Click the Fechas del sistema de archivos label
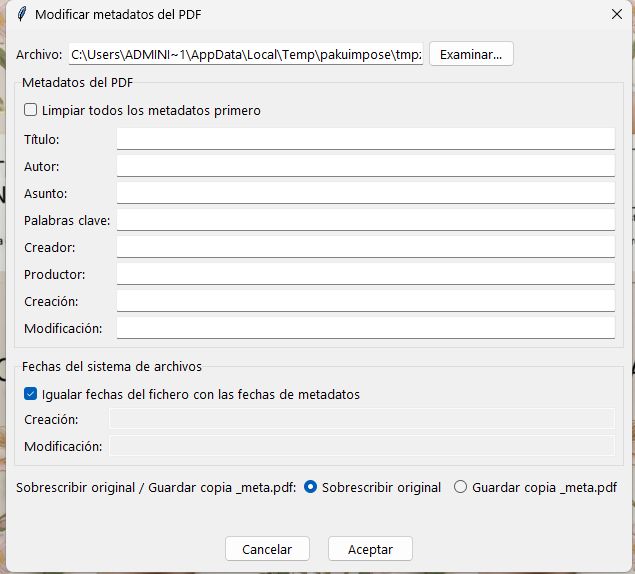This screenshot has width=635, height=574. click(112, 366)
